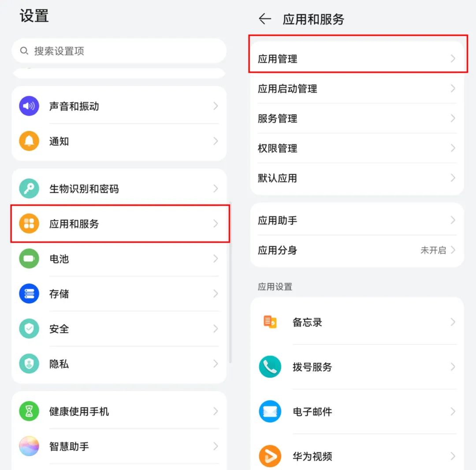Open 应用分身 showing 未开启 status
Viewport: 476px width, 470px height.
pyautogui.click(x=357, y=250)
